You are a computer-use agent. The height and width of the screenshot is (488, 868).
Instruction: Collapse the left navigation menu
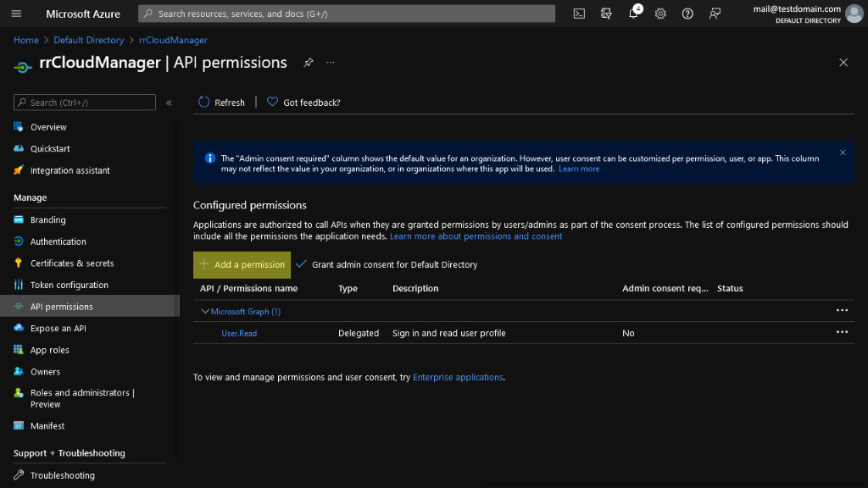click(169, 103)
